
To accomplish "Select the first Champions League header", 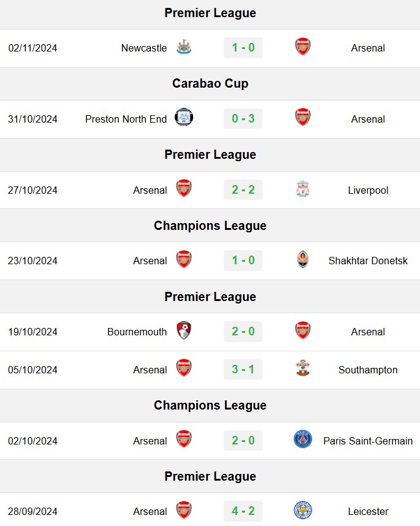I will click(x=210, y=226).
